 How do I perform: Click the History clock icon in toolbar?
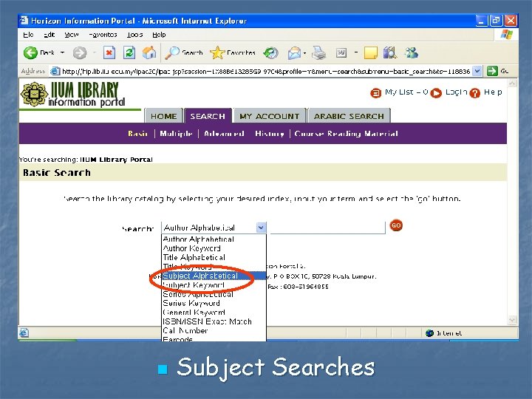click(270, 52)
